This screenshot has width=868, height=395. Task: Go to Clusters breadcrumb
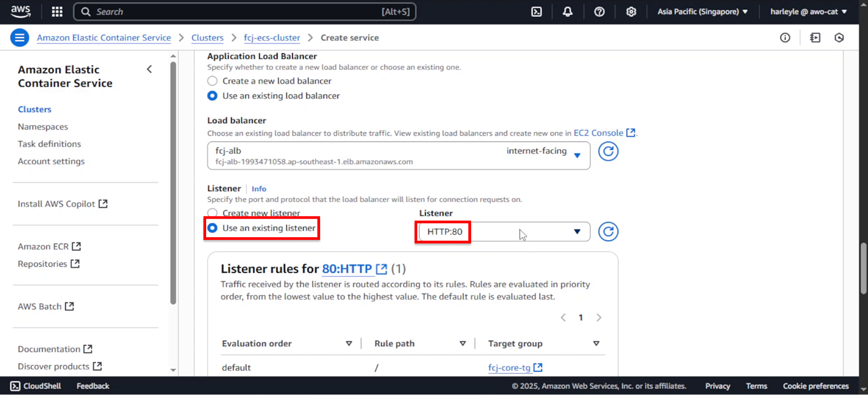(208, 38)
